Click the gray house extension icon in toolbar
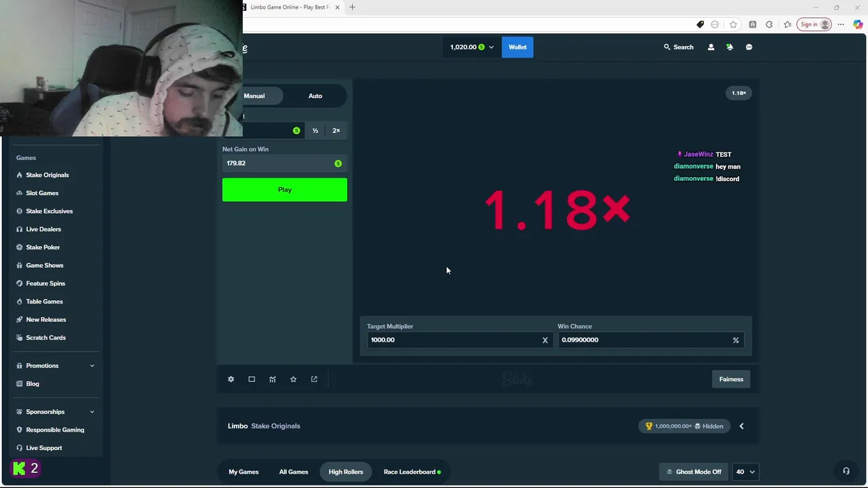The image size is (868, 488). [753, 24]
